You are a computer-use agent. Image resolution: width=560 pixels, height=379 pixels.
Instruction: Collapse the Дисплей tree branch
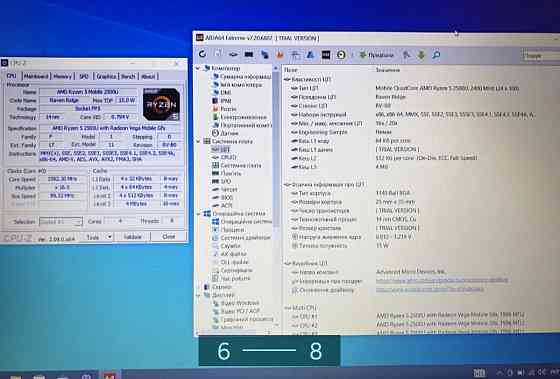[198, 295]
